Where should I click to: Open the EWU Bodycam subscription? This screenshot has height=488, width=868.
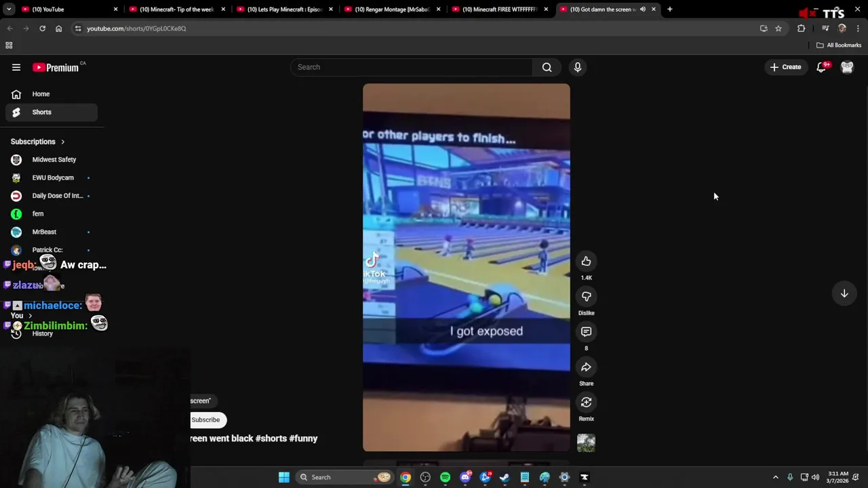(52, 178)
